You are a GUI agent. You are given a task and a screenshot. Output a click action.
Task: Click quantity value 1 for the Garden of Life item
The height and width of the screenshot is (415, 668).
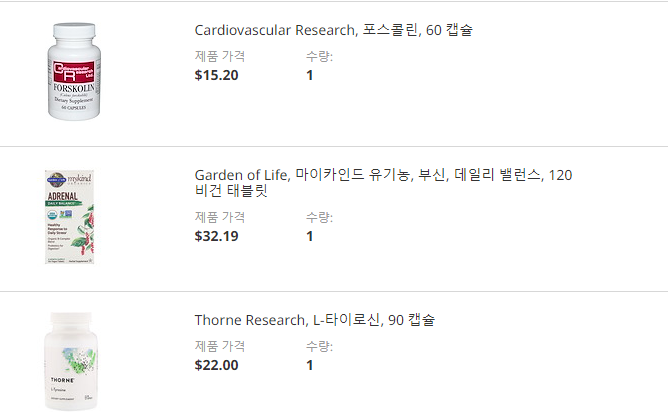pyautogui.click(x=310, y=237)
